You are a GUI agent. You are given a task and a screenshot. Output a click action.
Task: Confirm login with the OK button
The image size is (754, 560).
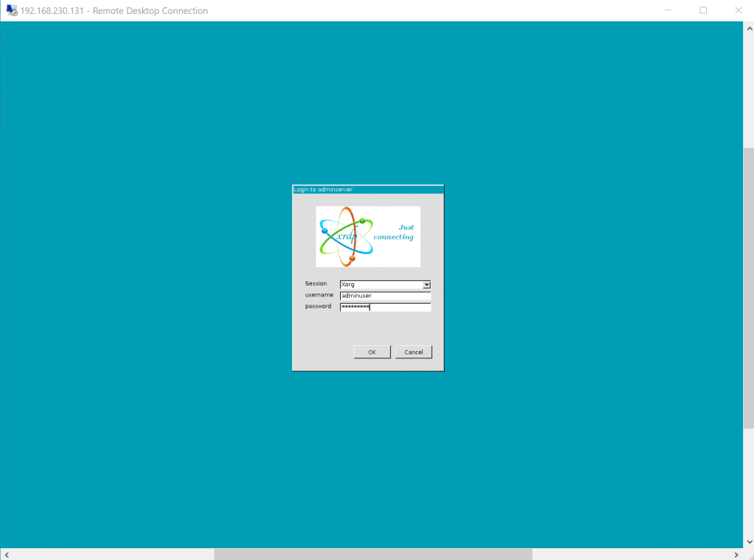click(372, 352)
